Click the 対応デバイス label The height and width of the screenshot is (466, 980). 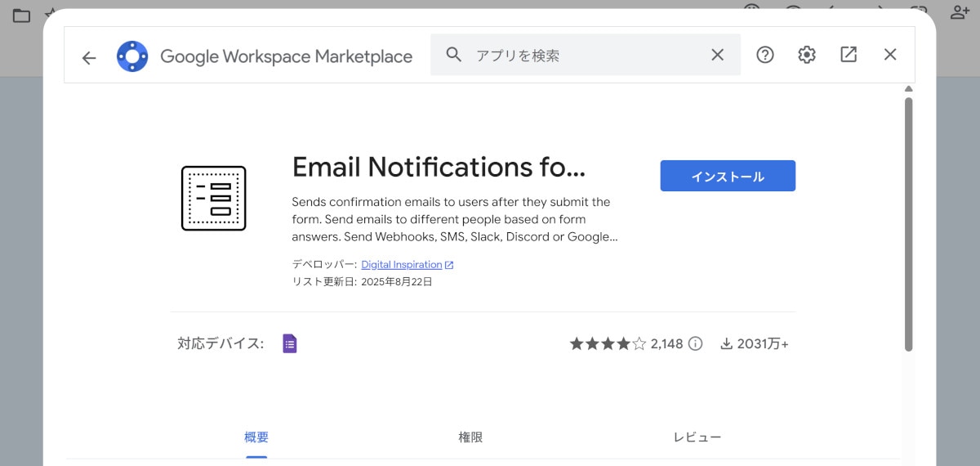point(220,343)
